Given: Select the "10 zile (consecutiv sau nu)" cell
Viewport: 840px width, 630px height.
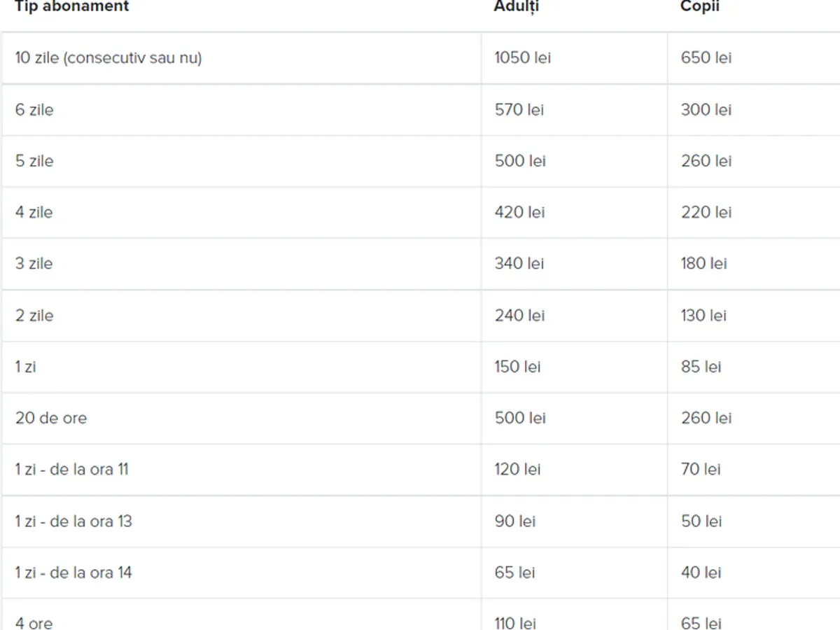Looking at the screenshot, I should click(108, 57).
